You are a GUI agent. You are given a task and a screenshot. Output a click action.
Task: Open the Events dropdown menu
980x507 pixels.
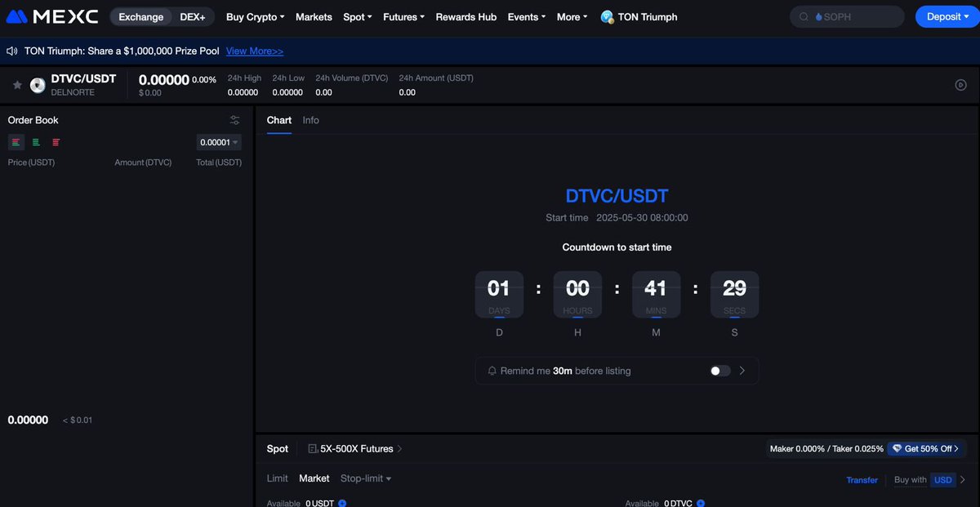pos(527,16)
